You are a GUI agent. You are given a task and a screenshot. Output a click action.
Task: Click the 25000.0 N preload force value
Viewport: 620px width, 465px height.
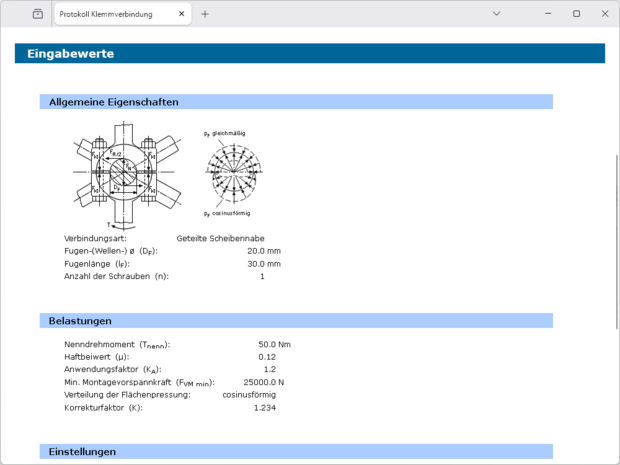click(x=264, y=382)
